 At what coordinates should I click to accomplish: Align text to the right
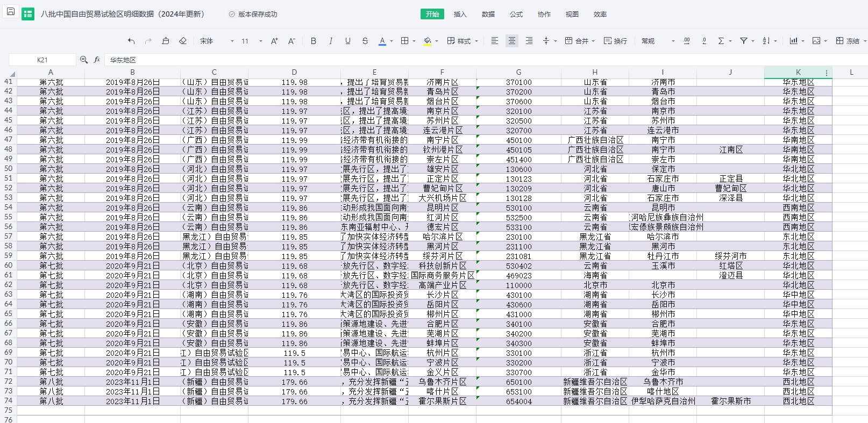tap(529, 41)
